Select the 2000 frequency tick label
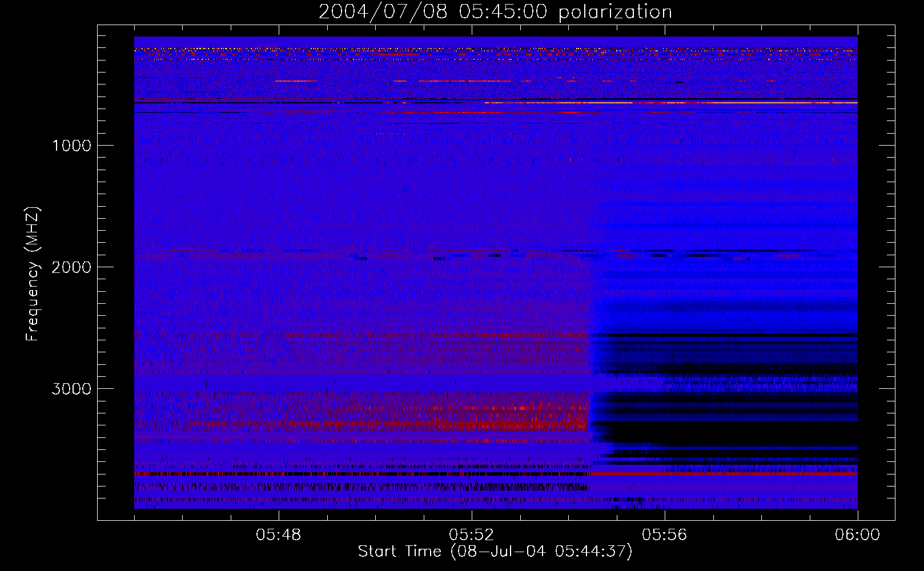This screenshot has width=924, height=571. pyautogui.click(x=71, y=267)
